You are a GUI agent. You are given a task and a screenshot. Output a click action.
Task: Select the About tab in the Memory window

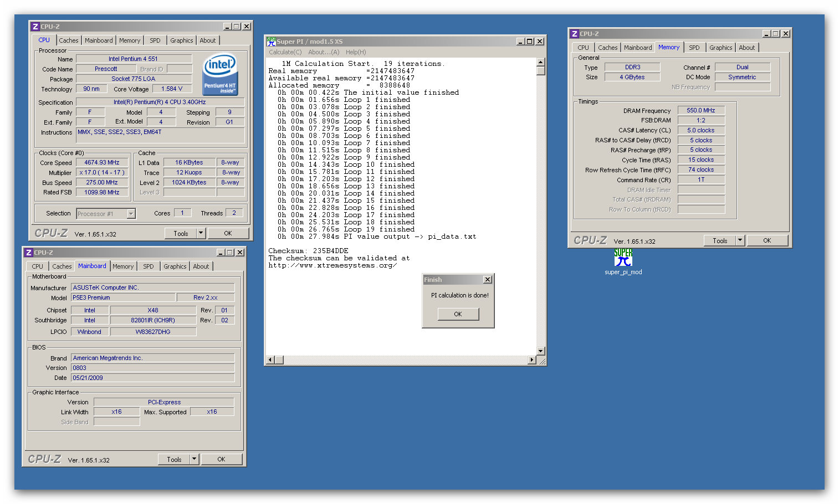click(747, 48)
